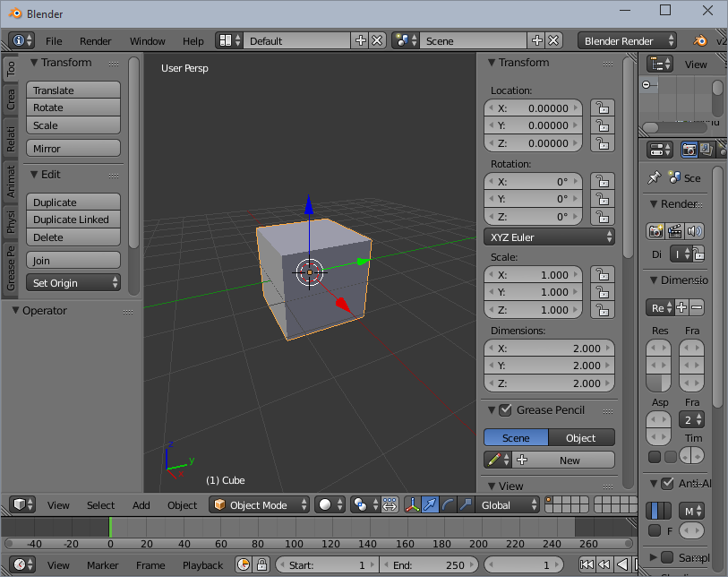This screenshot has height=577, width=728.
Task: Toggle use preview range clock icon
Action: pos(244,565)
